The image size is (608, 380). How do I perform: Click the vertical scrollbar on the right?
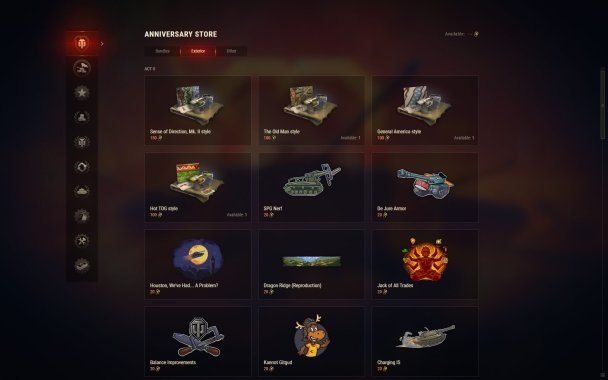[602, 103]
